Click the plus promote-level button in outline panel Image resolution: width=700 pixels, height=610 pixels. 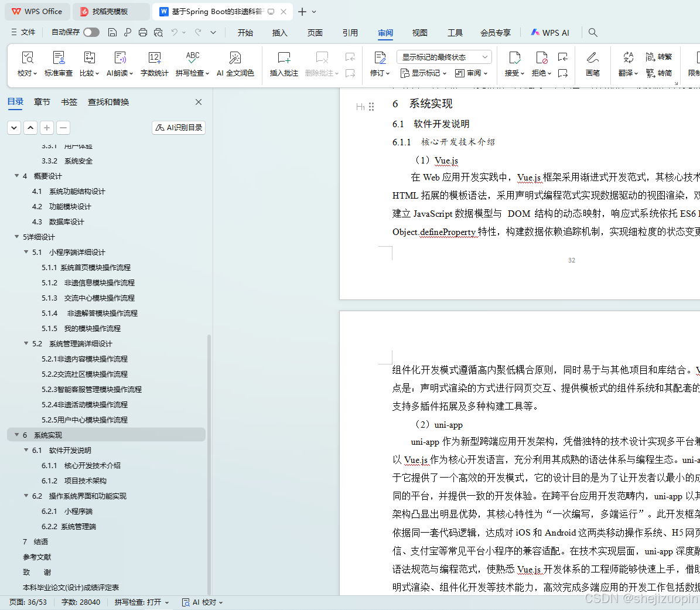pos(47,128)
